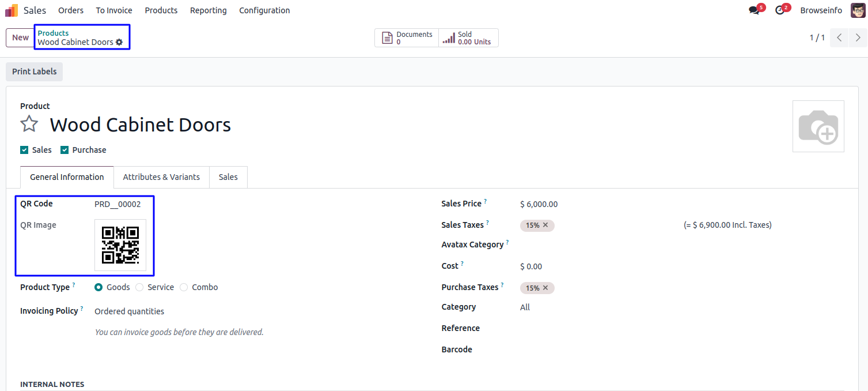Click the Sales app logo icon
Viewport: 868px width, 391px height.
pos(12,10)
